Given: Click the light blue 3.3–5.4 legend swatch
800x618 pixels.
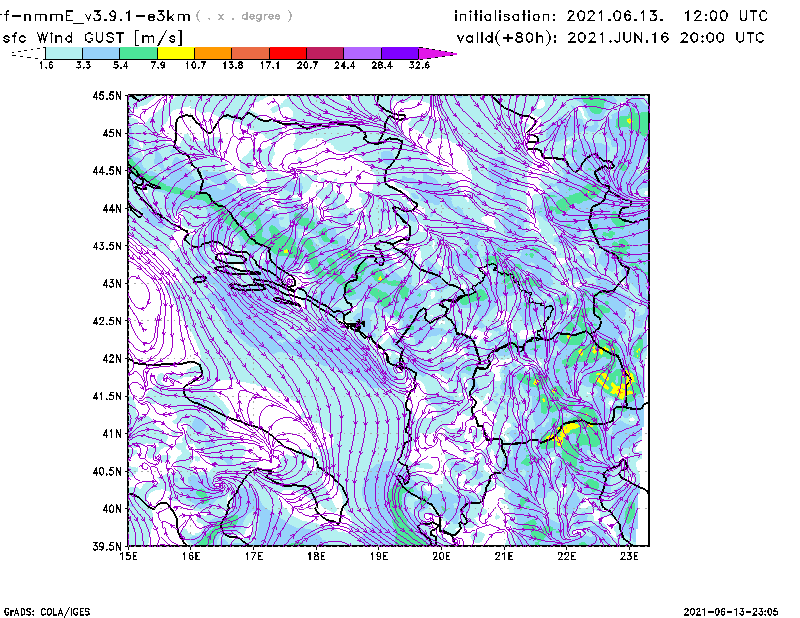Looking at the screenshot, I should pos(101,53).
